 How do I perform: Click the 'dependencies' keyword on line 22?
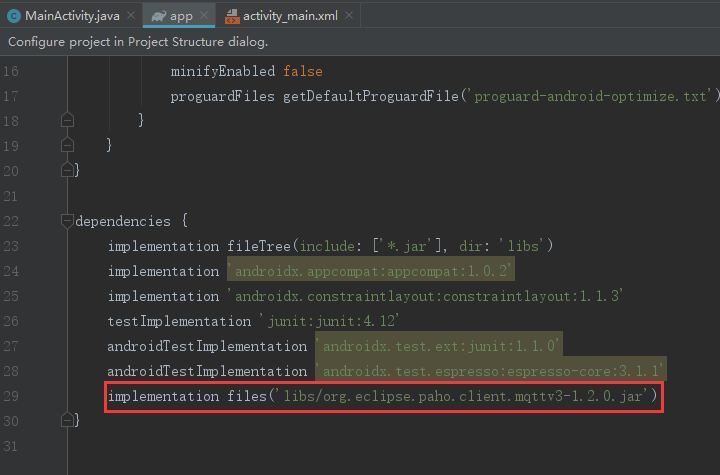[x=123, y=221]
